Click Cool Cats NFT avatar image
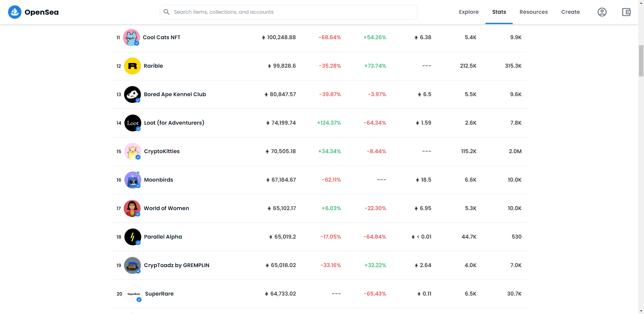 click(131, 38)
